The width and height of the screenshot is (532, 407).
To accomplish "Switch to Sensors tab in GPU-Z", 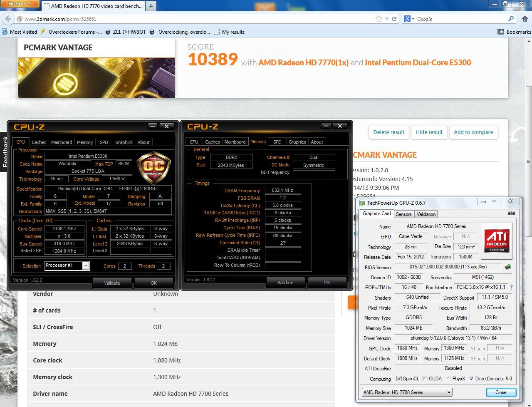I will (x=403, y=214).
